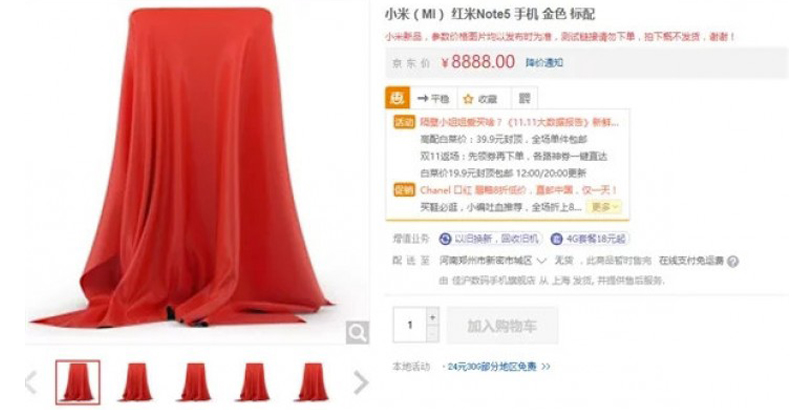This screenshot has height=410, width=800.
Task: Expand local activity 24元30G offer chevrons
Action: 546,367
